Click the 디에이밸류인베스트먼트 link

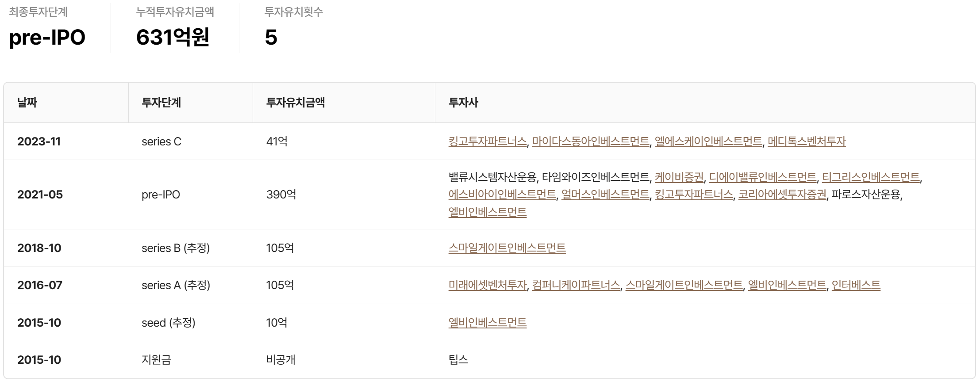point(762,177)
